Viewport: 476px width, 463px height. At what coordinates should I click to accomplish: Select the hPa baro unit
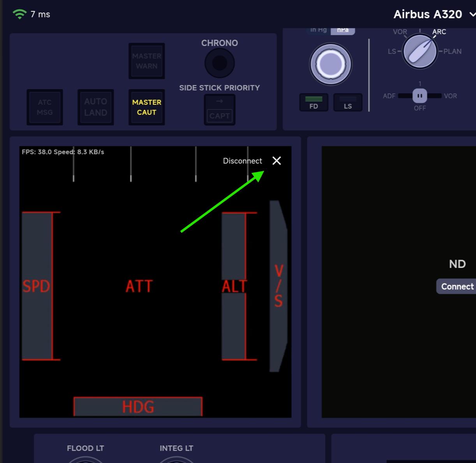(343, 30)
